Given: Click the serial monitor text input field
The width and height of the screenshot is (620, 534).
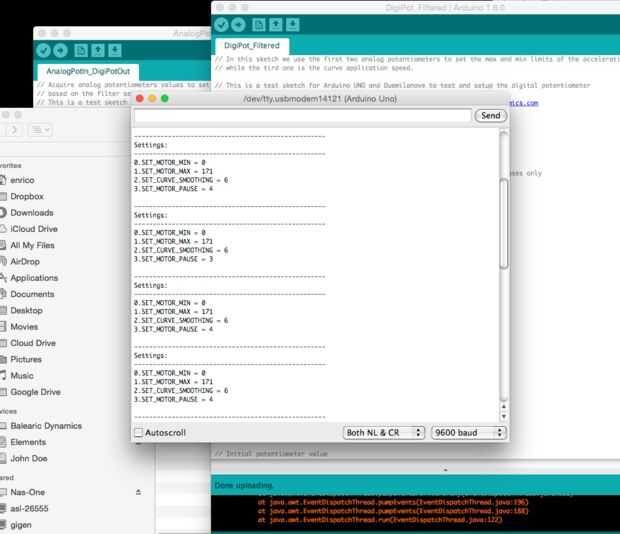Looking at the screenshot, I should (x=302, y=115).
